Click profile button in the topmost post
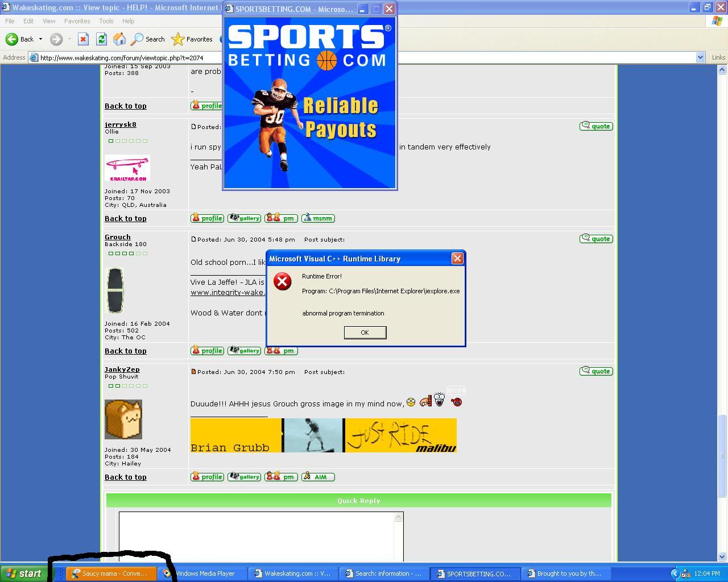This screenshot has width=728, height=582. (206, 106)
